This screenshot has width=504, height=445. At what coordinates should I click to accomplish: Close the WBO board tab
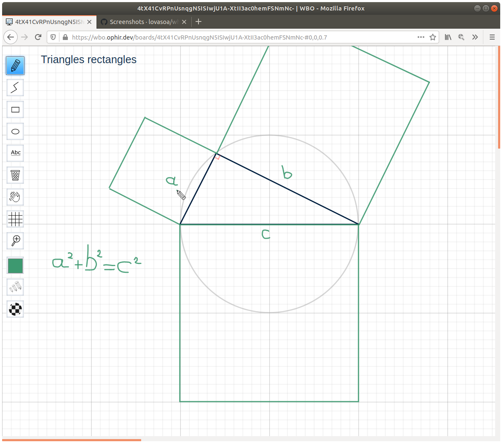(x=89, y=22)
